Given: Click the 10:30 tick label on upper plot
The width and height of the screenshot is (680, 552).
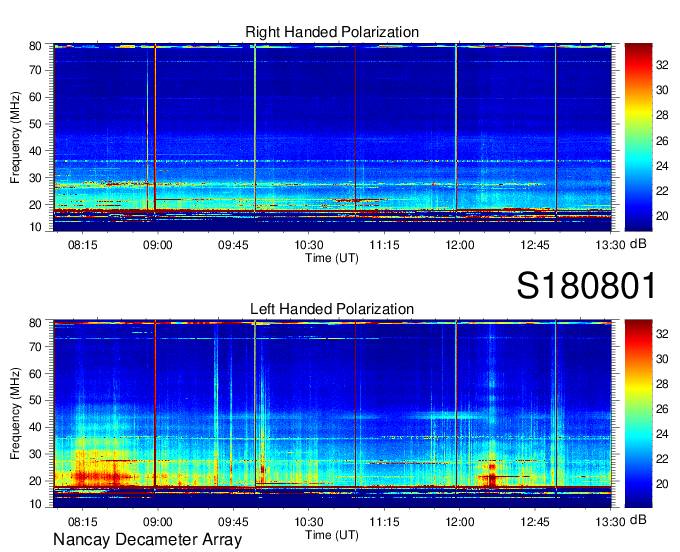Looking at the screenshot, I should (309, 245).
